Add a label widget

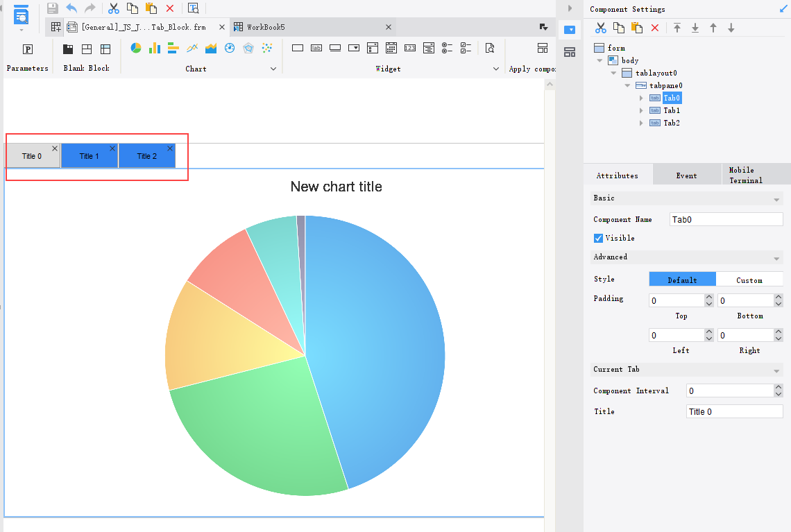pos(316,48)
